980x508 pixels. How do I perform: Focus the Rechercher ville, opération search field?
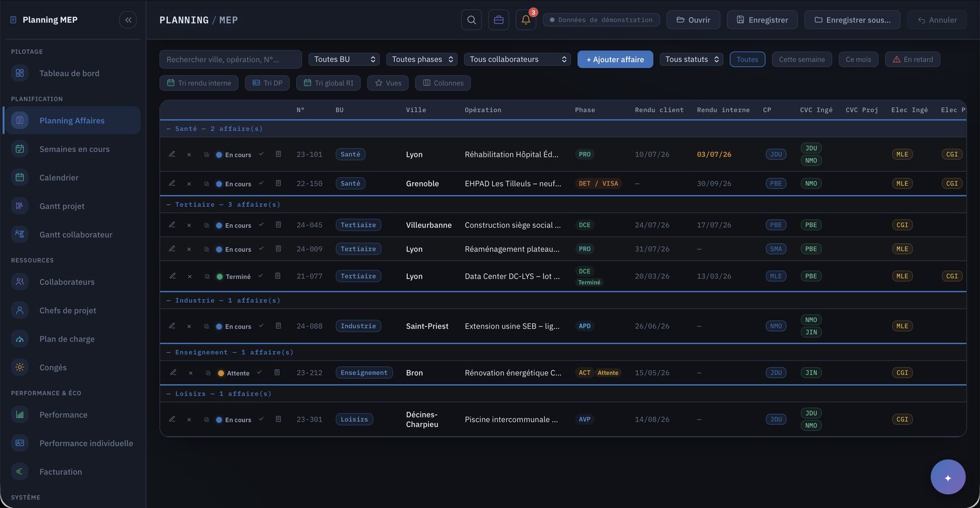(231, 59)
